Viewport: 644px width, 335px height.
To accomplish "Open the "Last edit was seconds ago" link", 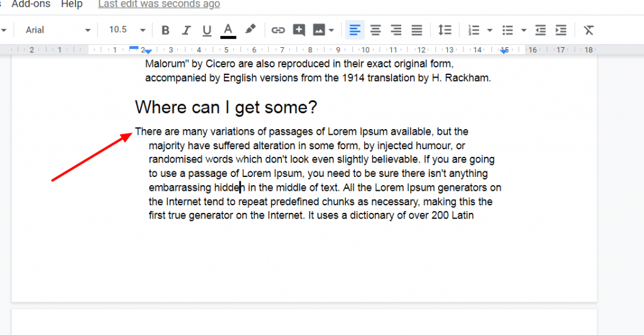I will click(x=159, y=4).
